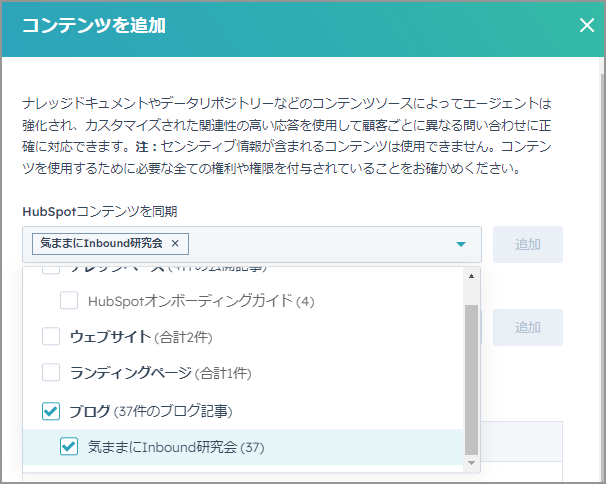Uncheck the ブログ (37件のブログ記事) checkbox
This screenshot has width=606, height=484.
(51, 411)
